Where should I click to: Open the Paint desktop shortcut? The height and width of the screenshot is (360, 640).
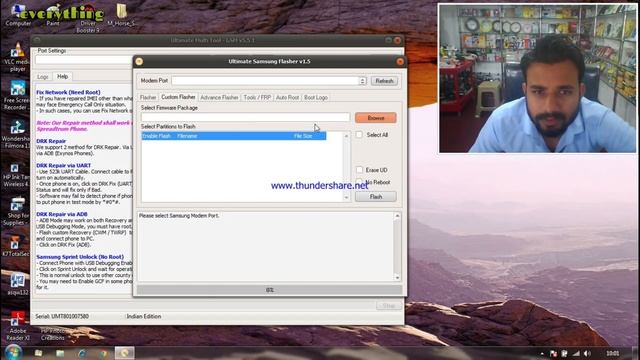coord(53,16)
